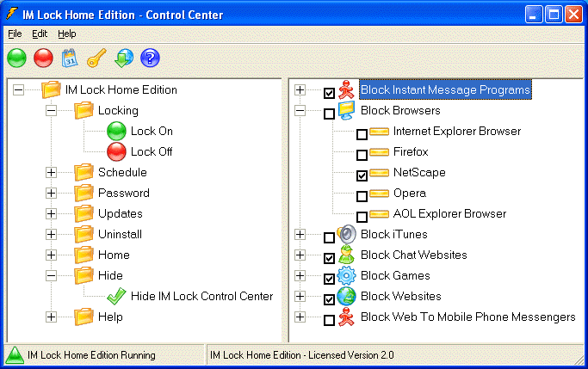
Task: Click the green checkmark icon beside Hide IM Lock Control Center
Action: pos(116,296)
